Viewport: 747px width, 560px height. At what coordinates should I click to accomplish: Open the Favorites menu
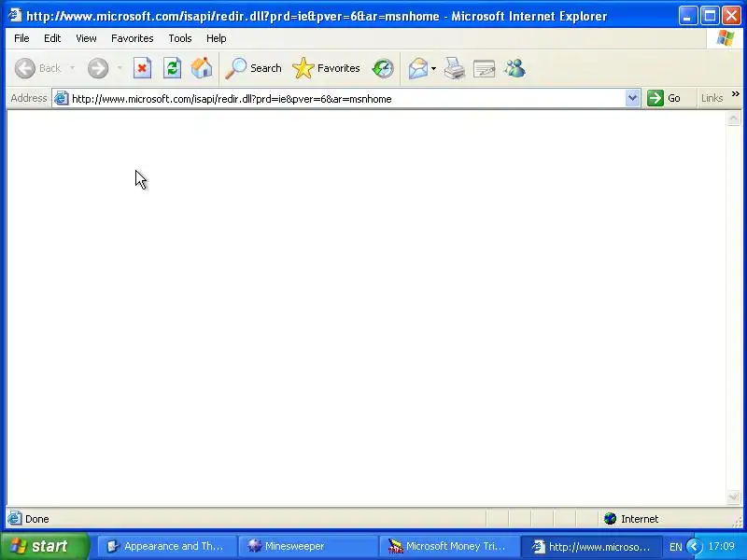[133, 38]
